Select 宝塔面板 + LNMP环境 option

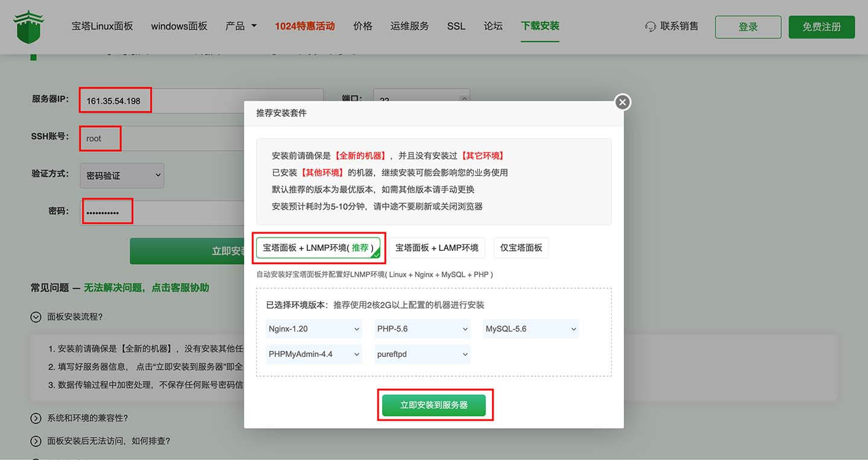pos(319,248)
